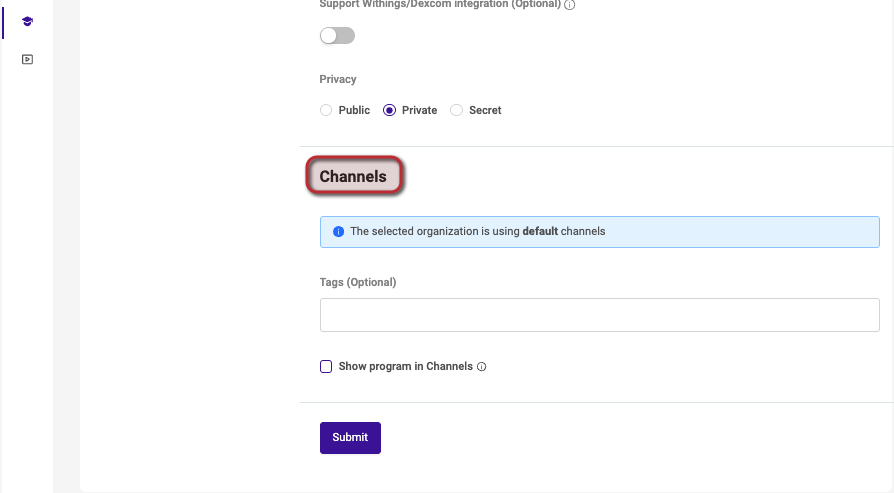Click the info icon next to Show program in Channels
The width and height of the screenshot is (894, 493).
(481, 366)
